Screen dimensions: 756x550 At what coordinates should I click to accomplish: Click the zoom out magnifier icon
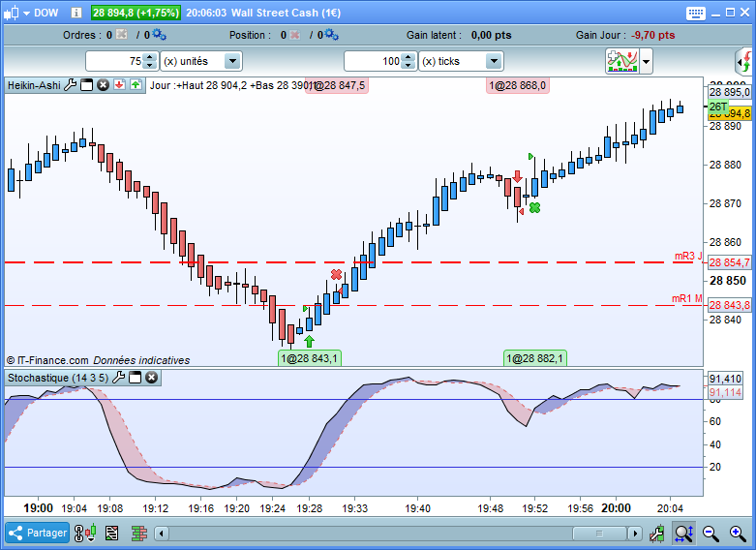click(711, 534)
